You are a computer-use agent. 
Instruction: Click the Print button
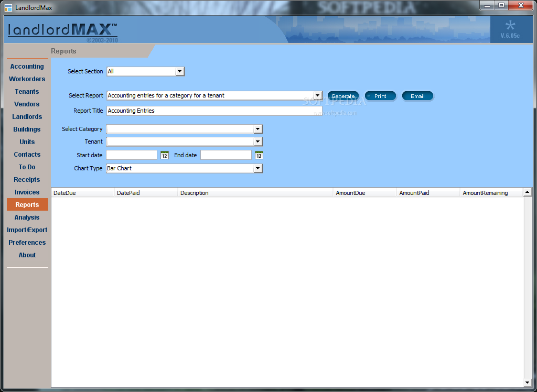point(380,96)
